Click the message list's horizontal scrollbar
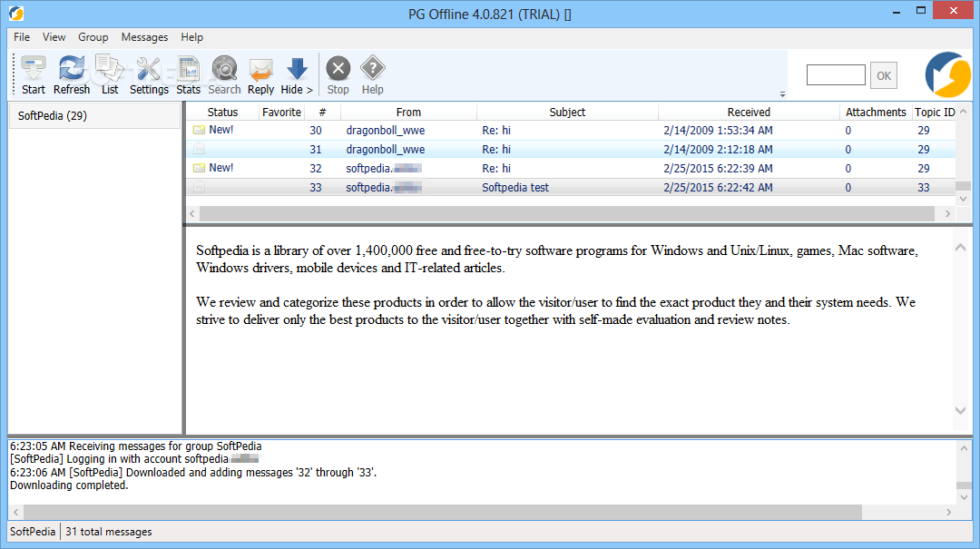 pyautogui.click(x=567, y=214)
